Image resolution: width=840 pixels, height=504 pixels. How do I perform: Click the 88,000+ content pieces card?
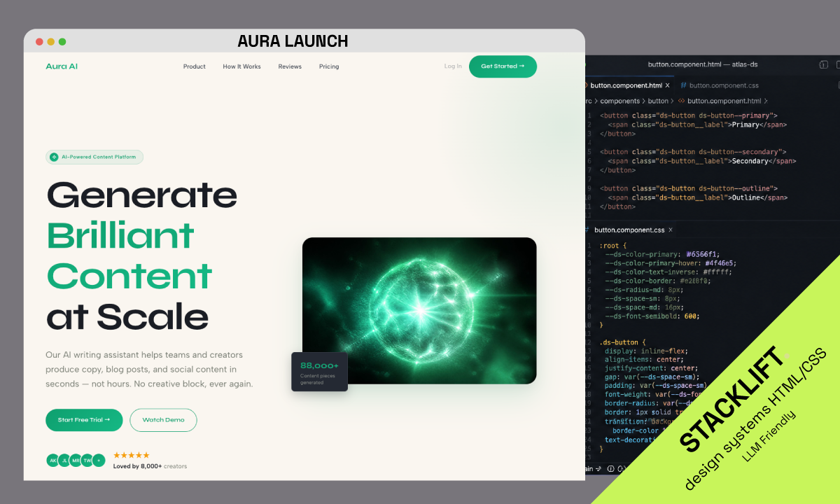[x=319, y=372]
